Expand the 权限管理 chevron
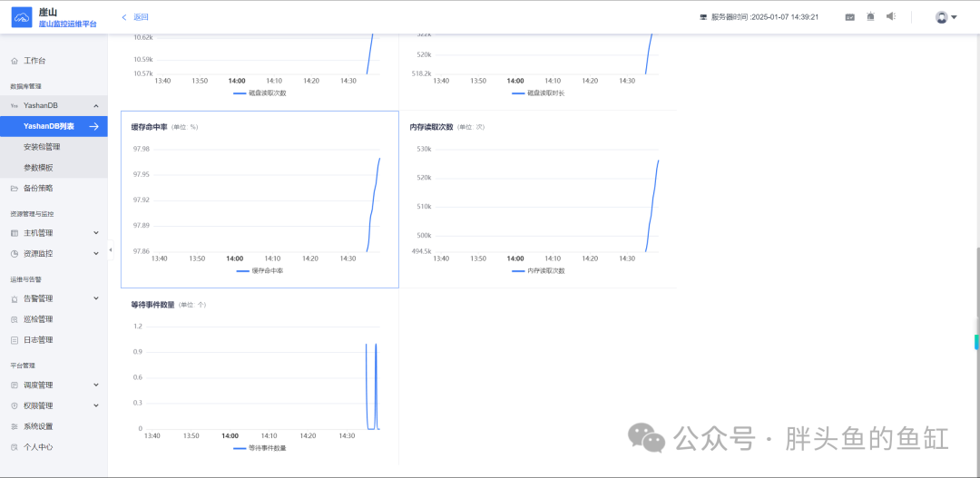This screenshot has height=478, width=980. tap(96, 405)
